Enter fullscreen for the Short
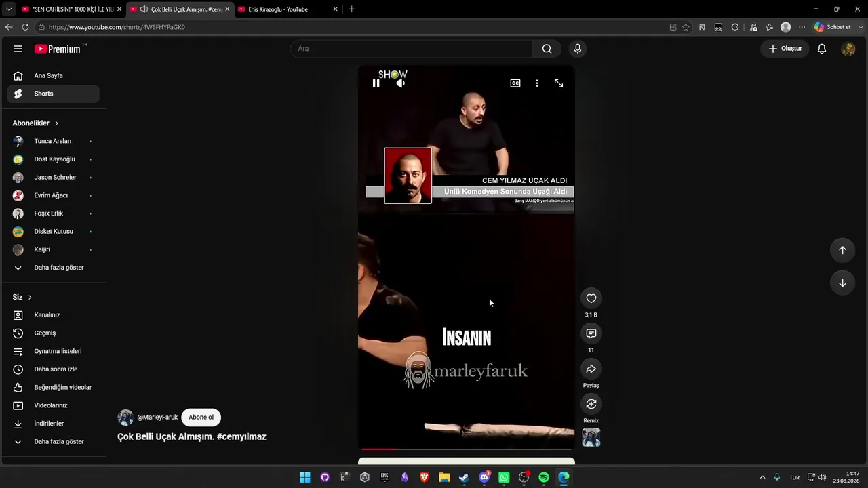 [559, 83]
